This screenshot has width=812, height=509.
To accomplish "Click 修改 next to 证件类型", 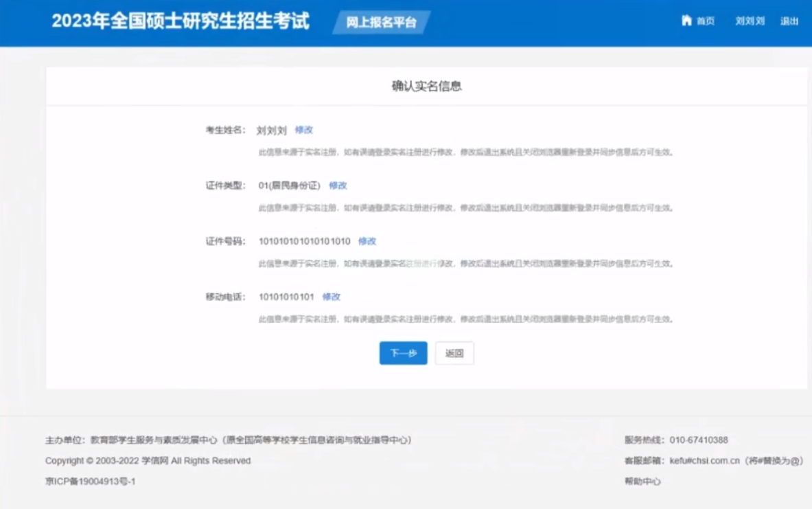I will [338, 185].
